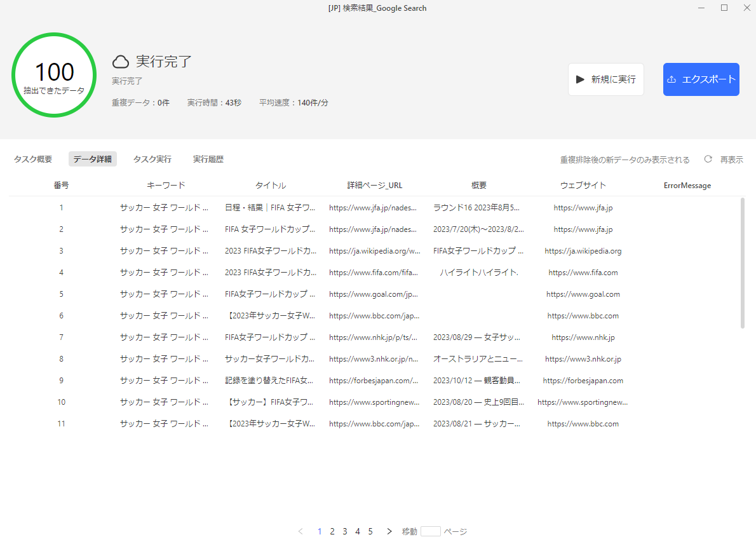Image resolution: width=756 pixels, height=537 pixels.
Task: Click the https://www.fifa.com/fifa... URL cell
Action: click(x=374, y=273)
